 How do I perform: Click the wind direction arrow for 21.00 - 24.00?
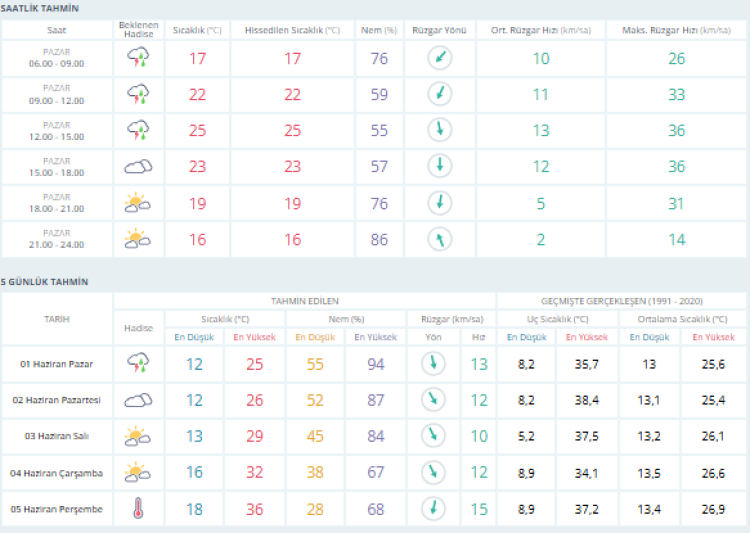[x=437, y=239]
